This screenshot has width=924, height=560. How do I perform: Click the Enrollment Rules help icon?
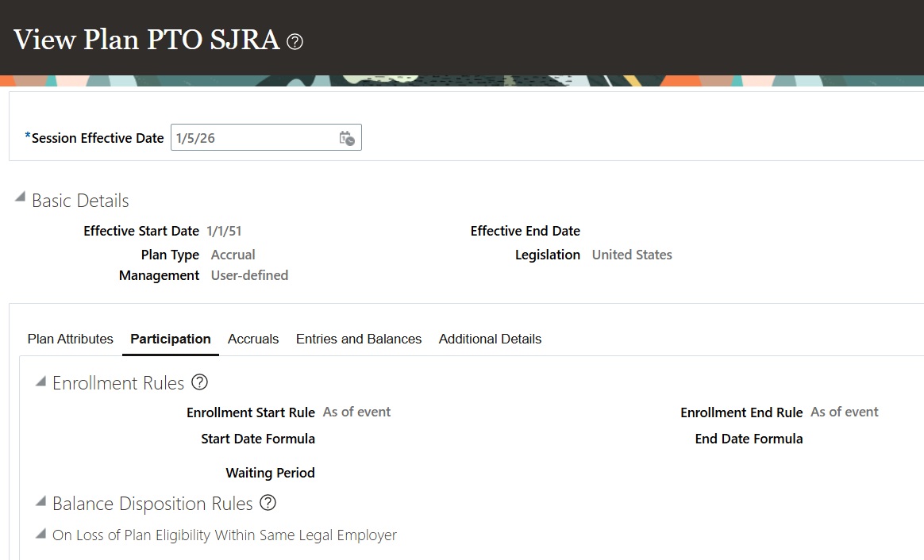click(x=200, y=382)
